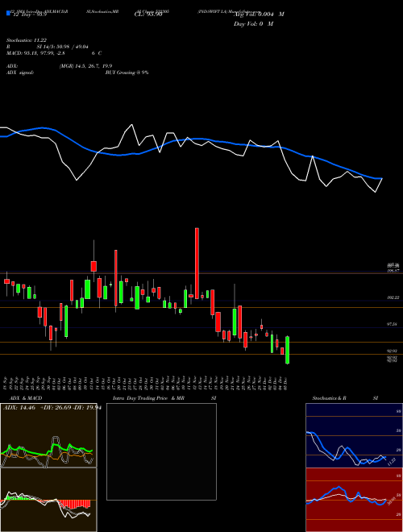The height and width of the screenshot is (532, 403).
Task: Click the red RSI chart panel
Action: pyautogui.click(x=354, y=500)
